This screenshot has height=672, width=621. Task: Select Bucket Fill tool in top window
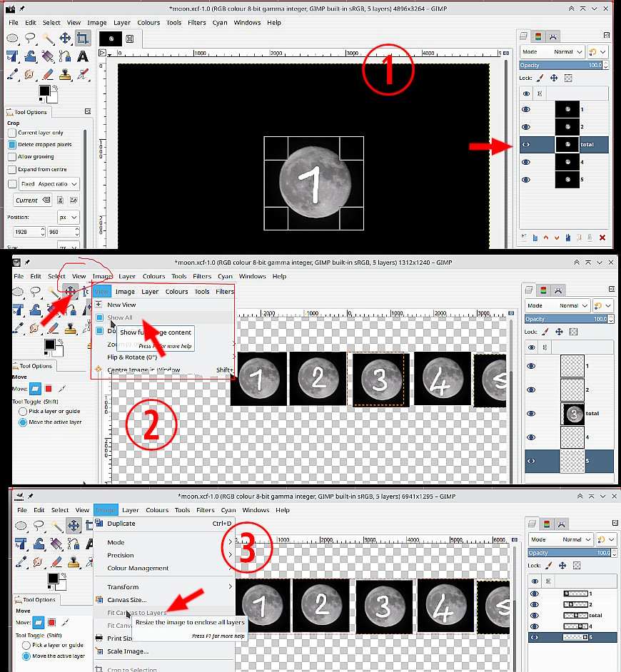click(48, 56)
